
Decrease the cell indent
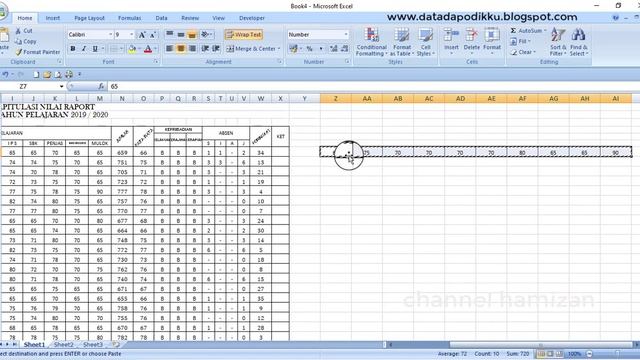(205, 49)
